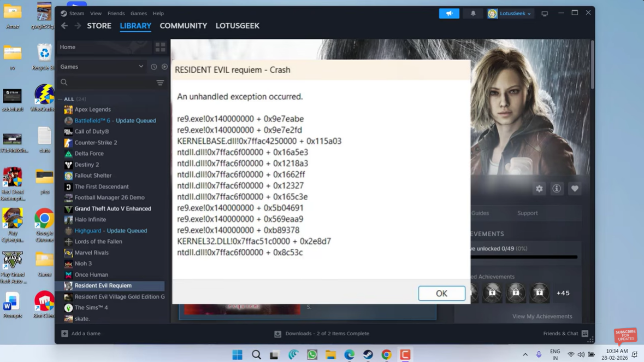Toggle ready-to-play filter icon
The width and height of the screenshot is (644, 362).
pos(164,67)
